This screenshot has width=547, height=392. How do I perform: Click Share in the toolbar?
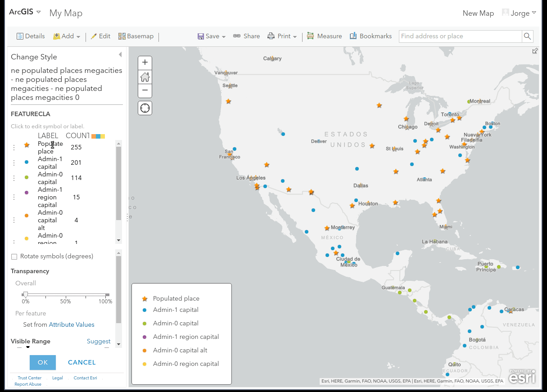pyautogui.click(x=246, y=36)
